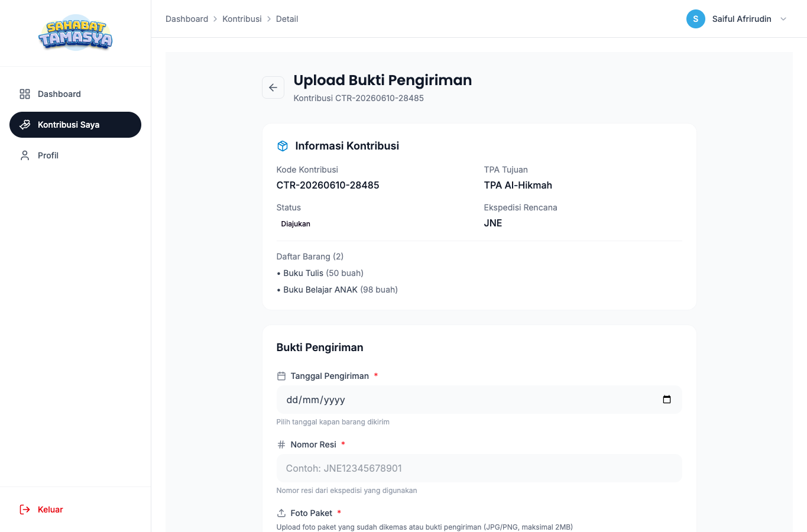Focus the Nomor Resi input field

479,468
